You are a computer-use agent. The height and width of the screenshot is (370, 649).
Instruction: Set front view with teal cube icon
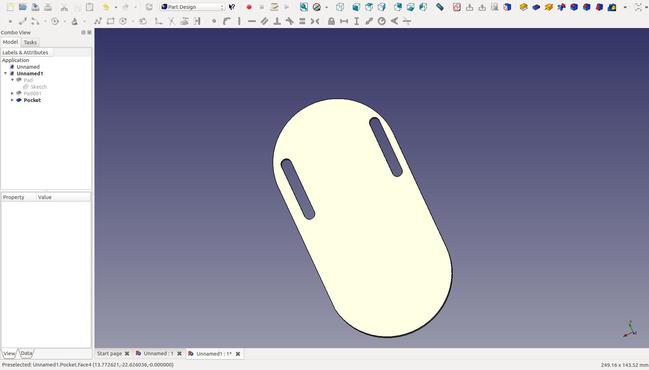pyautogui.click(x=356, y=7)
